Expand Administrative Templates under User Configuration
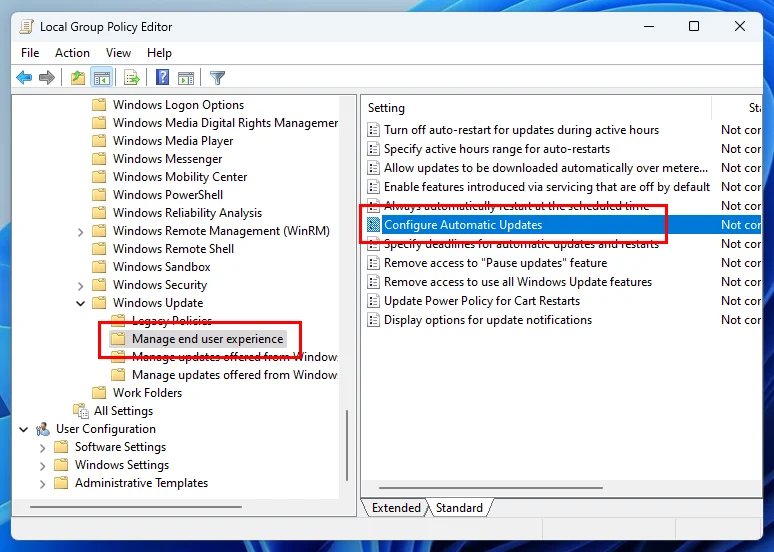 pos(42,483)
